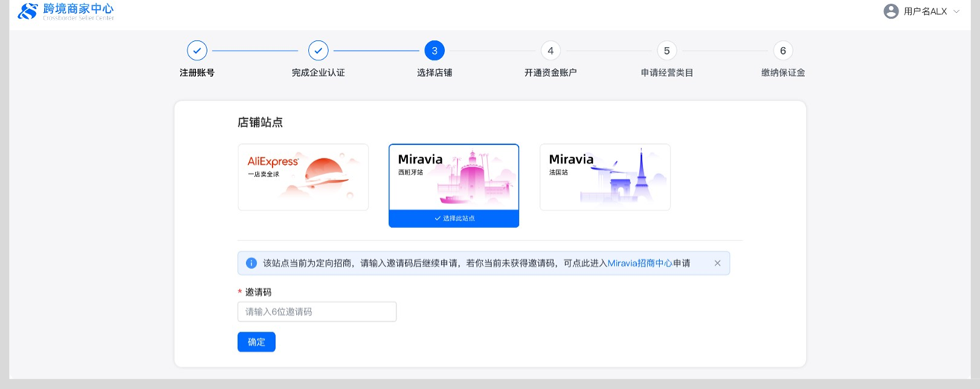Click the 跨境商家中心 logo icon
This screenshot has height=389, width=980.
pyautogui.click(x=28, y=11)
